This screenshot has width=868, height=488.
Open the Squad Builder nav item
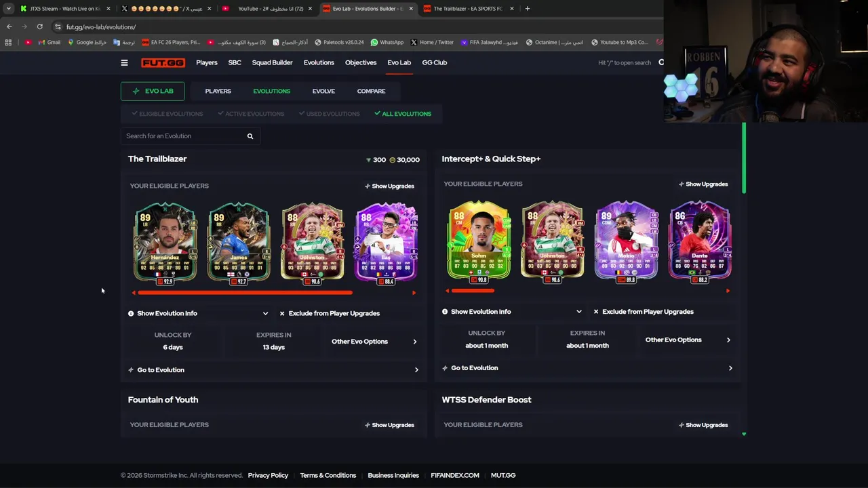tap(272, 62)
